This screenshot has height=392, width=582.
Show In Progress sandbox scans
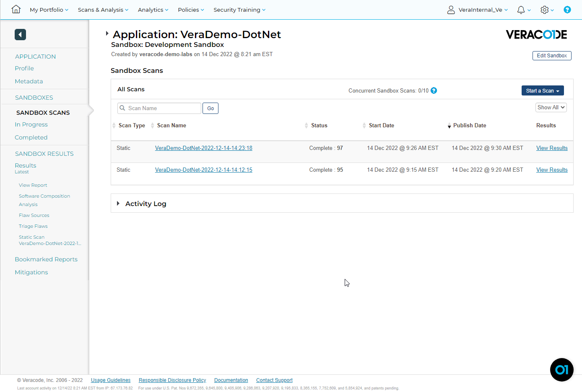31,124
